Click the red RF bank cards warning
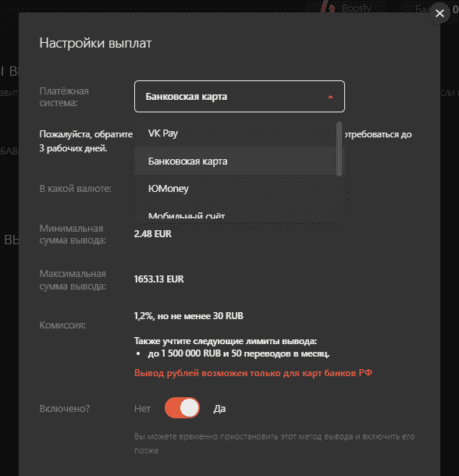The image size is (459, 476). 253,373
